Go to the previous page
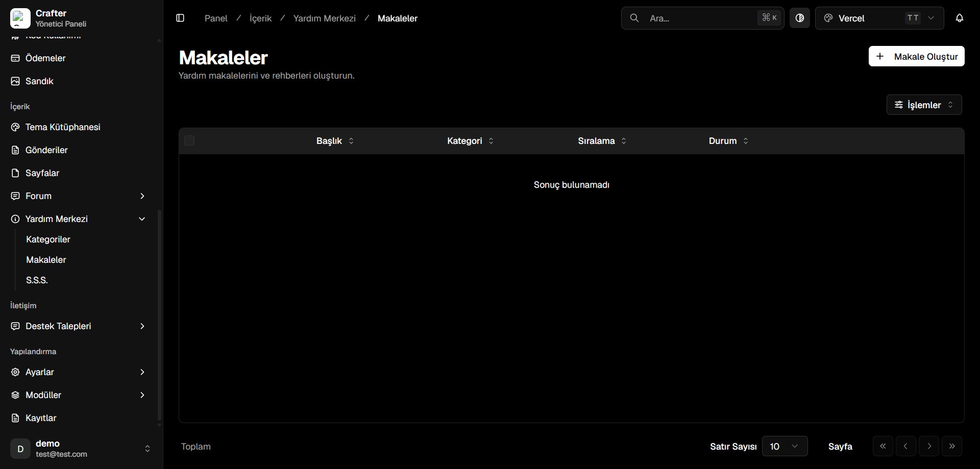The height and width of the screenshot is (469, 980). point(906,446)
